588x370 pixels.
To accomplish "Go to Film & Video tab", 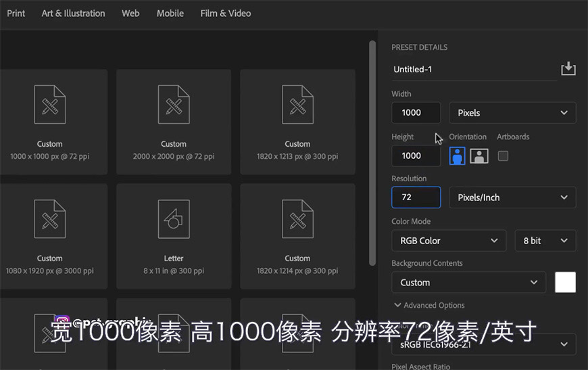I will pyautogui.click(x=225, y=14).
